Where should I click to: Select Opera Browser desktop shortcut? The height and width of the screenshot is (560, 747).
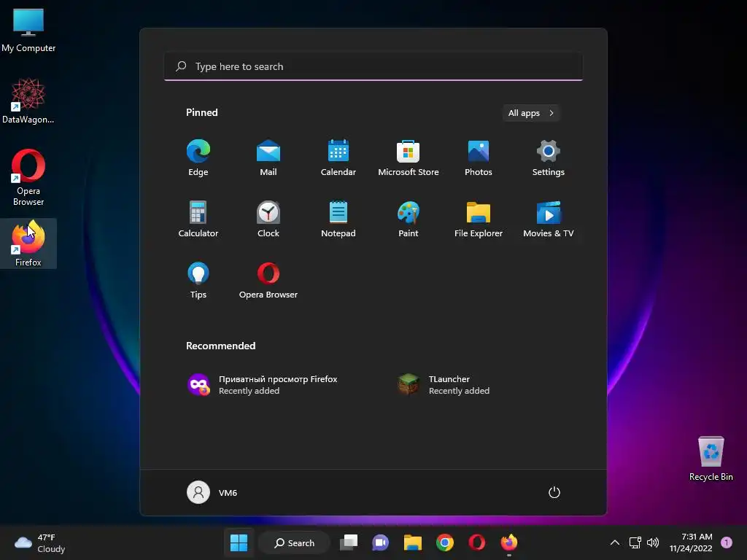28,178
